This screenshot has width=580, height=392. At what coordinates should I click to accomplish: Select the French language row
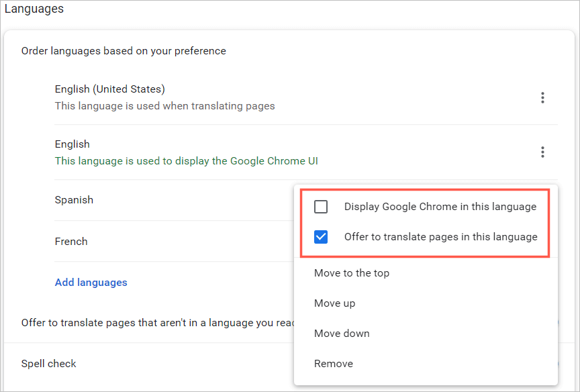click(71, 242)
